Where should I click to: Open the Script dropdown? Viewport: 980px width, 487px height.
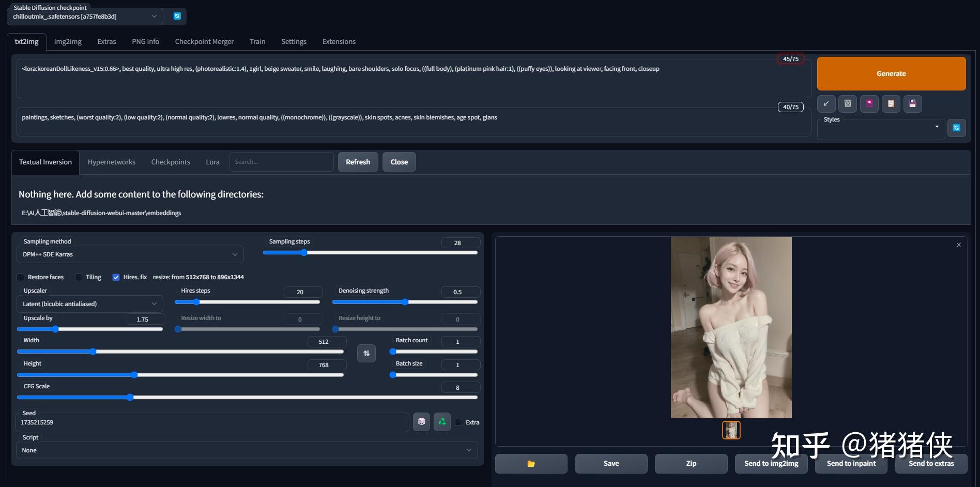pos(247,450)
